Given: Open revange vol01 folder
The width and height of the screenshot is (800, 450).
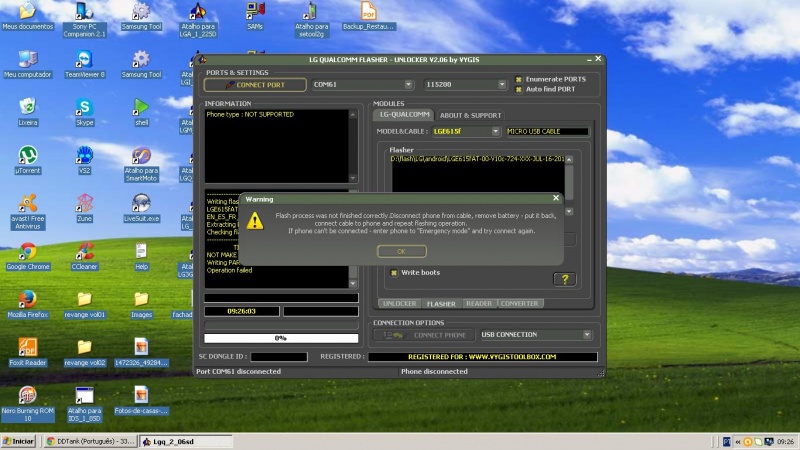Looking at the screenshot, I should (84, 304).
